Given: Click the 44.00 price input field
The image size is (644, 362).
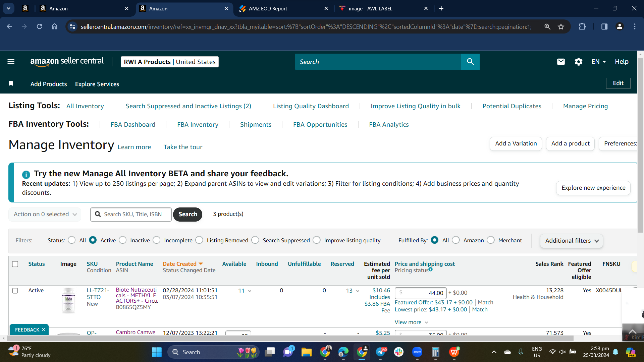Looking at the screenshot, I should point(421,293).
